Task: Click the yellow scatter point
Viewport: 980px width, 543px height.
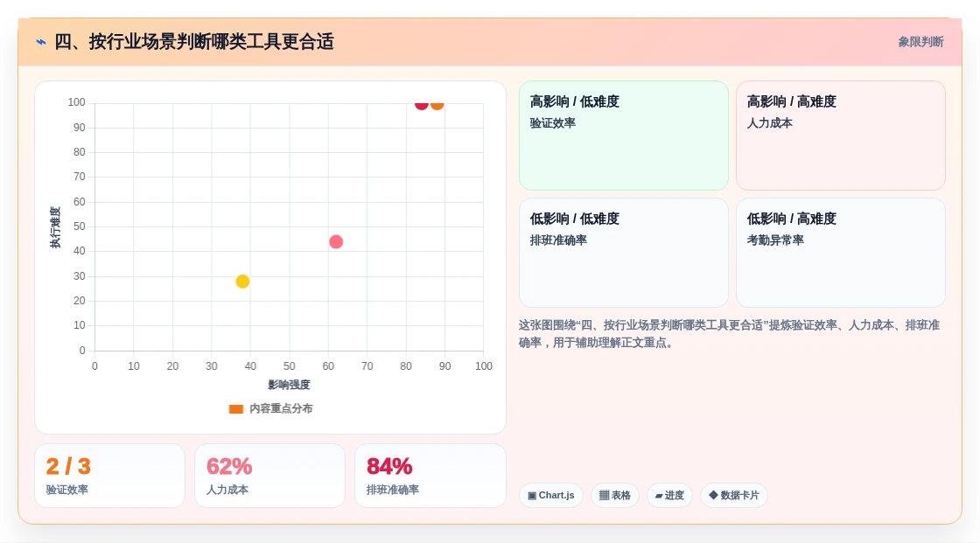Action: coord(242,282)
